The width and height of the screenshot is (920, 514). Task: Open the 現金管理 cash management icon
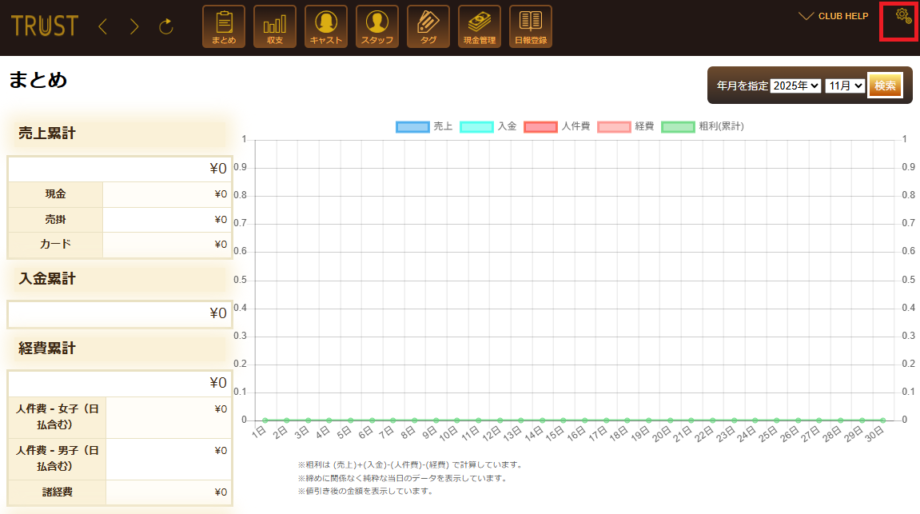[x=479, y=26]
